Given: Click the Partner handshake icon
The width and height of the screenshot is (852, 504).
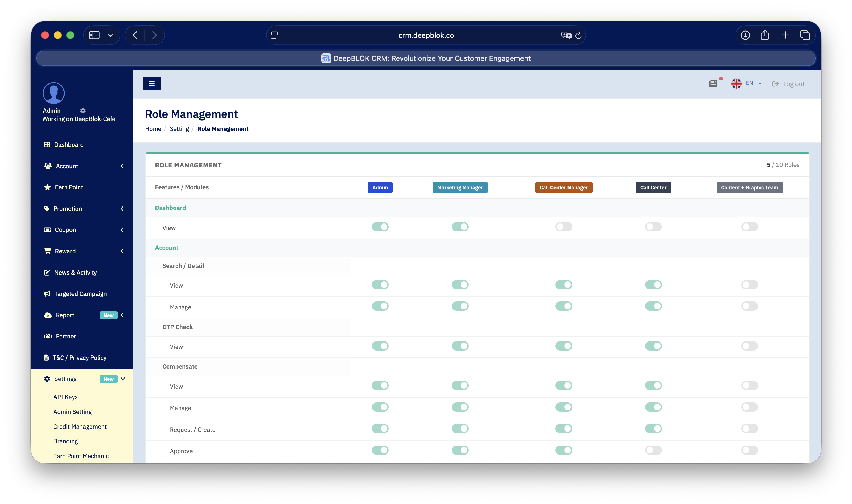Looking at the screenshot, I should (x=48, y=336).
